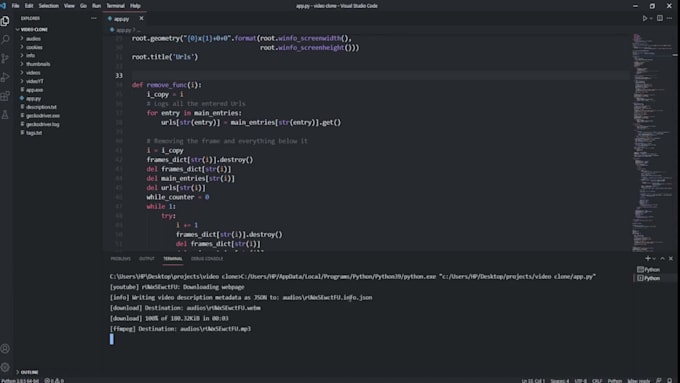Open app.exe in the explorer
Screen dimensions: 680x383
[x=34, y=90]
